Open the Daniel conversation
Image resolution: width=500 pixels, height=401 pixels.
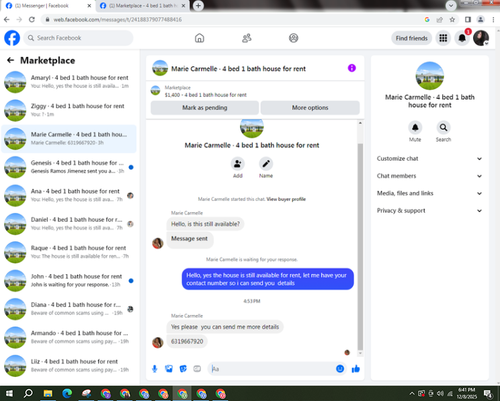[x=69, y=224]
